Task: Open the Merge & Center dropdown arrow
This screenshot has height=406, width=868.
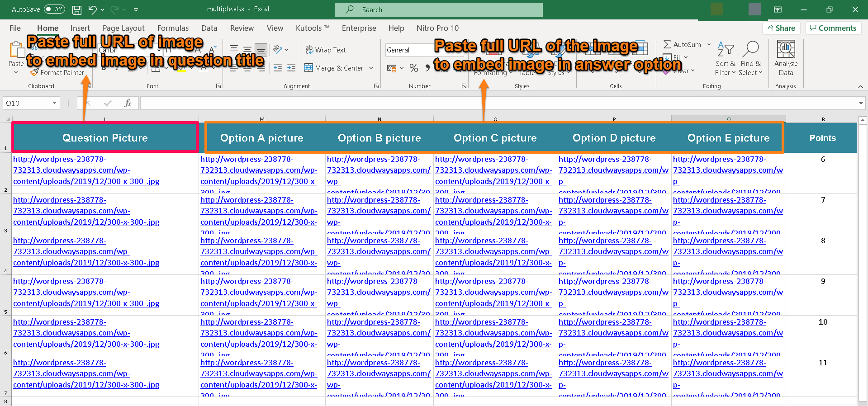Action: coord(371,68)
